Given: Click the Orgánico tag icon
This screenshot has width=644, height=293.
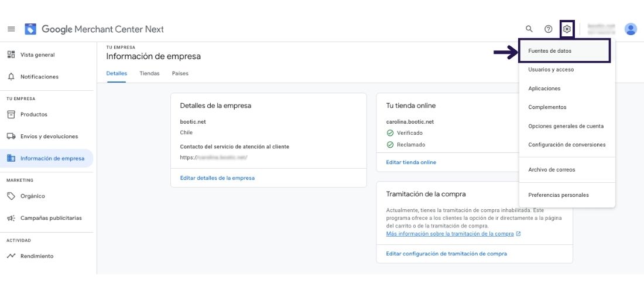Looking at the screenshot, I should pos(11,196).
